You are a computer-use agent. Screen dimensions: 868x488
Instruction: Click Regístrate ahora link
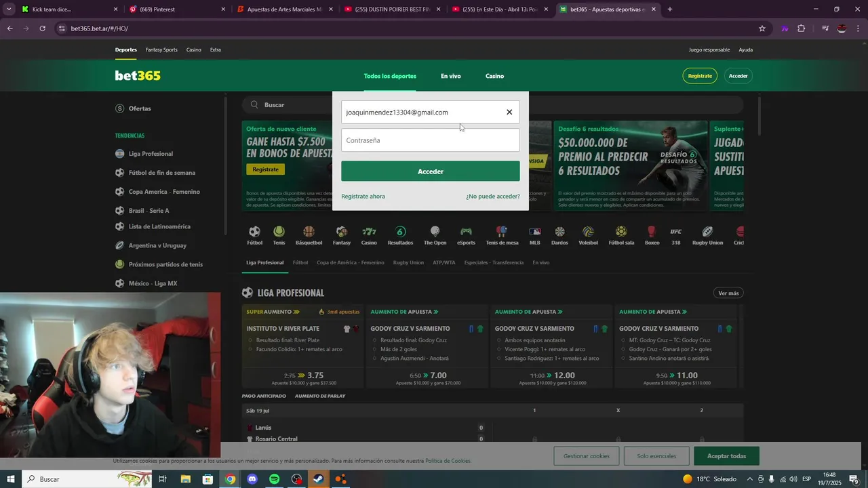[x=363, y=197]
